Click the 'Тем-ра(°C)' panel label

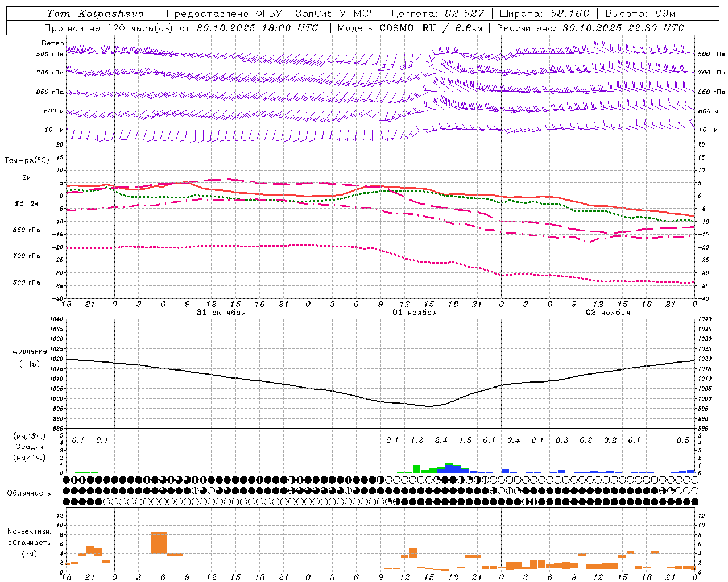(x=27, y=161)
